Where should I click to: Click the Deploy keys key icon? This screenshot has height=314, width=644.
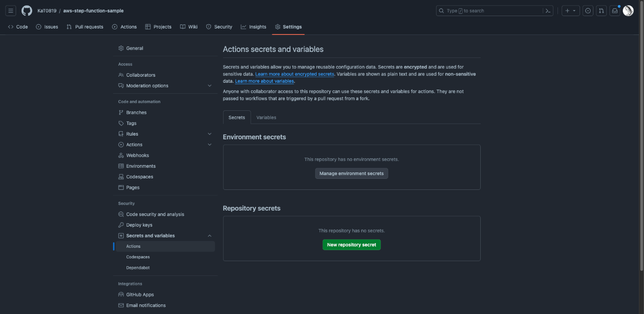click(x=121, y=225)
